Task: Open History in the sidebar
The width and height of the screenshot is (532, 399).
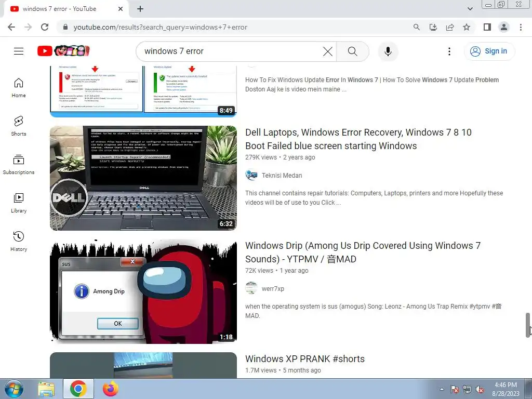Action: (x=19, y=241)
